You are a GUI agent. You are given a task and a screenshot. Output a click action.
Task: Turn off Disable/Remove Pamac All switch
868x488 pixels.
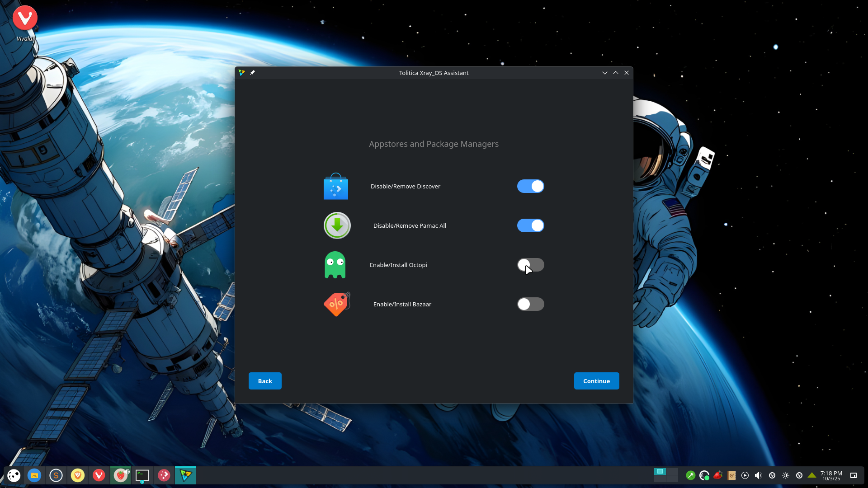coord(530,225)
